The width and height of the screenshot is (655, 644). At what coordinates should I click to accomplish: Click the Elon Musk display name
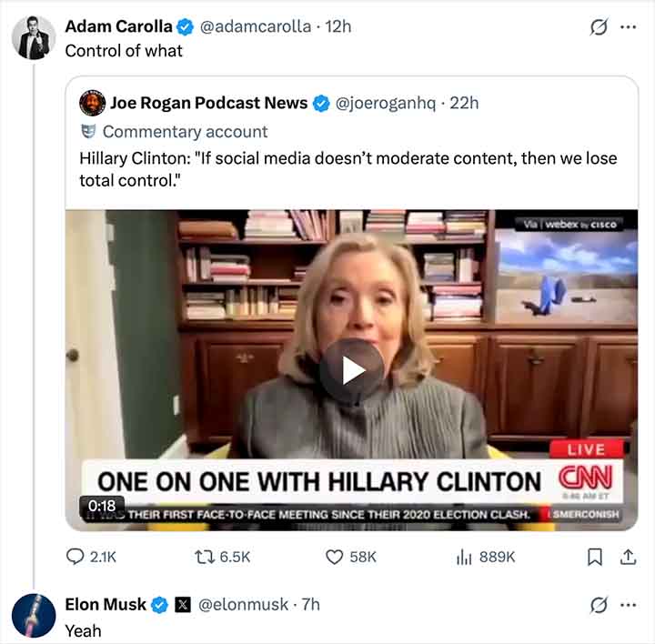(x=105, y=605)
